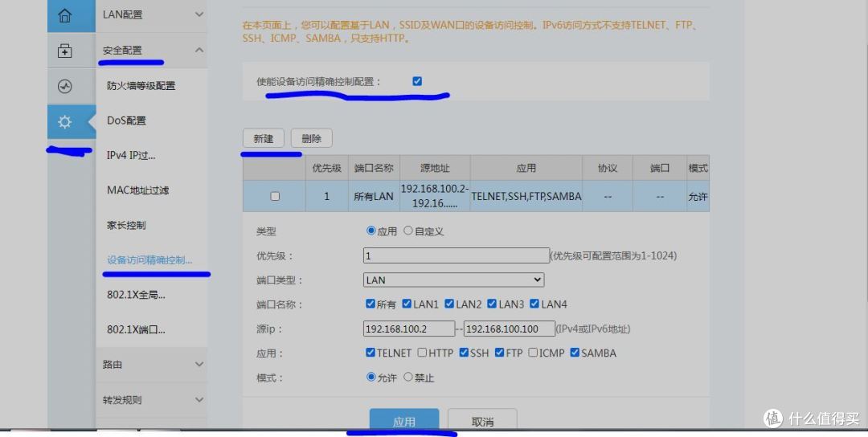The height and width of the screenshot is (437, 868).
Task: Toggle the FTP application checkbox
Action: pyautogui.click(x=500, y=353)
